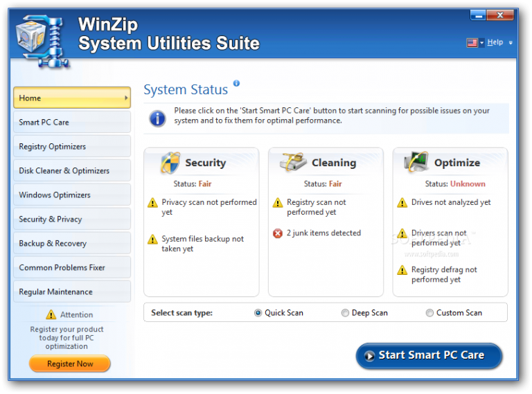Click the red error icon by junk items
This screenshot has width=532, height=394.
point(278,233)
